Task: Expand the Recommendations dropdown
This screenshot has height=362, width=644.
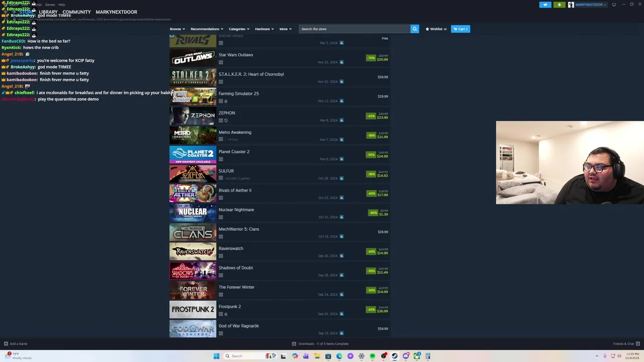Action: click(x=207, y=29)
